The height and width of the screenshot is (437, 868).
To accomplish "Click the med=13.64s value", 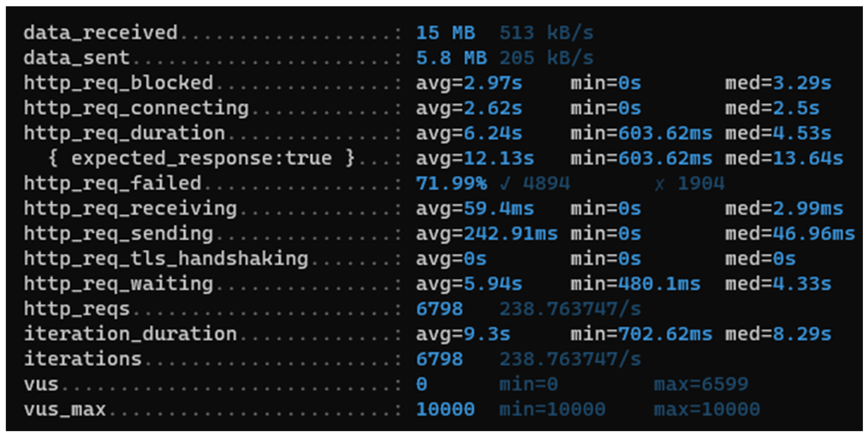I will [x=784, y=158].
